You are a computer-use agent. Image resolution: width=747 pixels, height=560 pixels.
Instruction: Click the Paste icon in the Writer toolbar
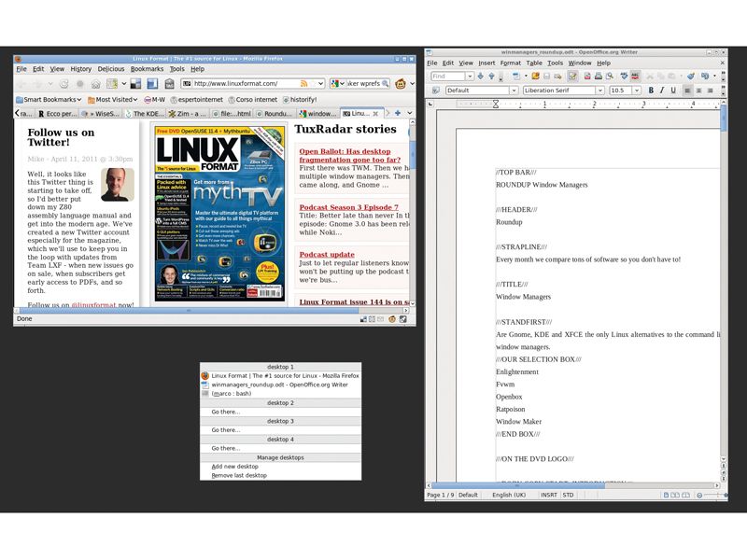tap(670, 75)
